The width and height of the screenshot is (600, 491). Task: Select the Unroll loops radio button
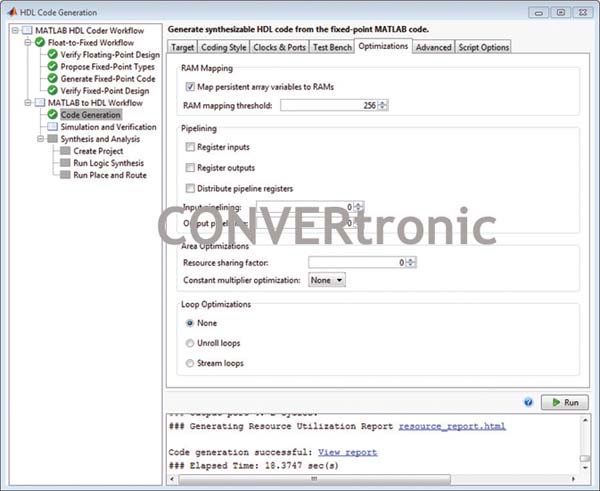tap(190, 343)
